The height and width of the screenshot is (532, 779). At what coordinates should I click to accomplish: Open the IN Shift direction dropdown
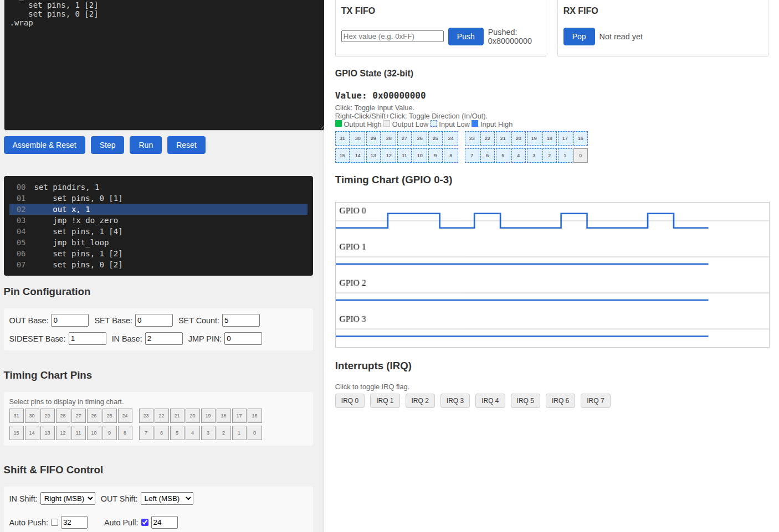click(68, 498)
